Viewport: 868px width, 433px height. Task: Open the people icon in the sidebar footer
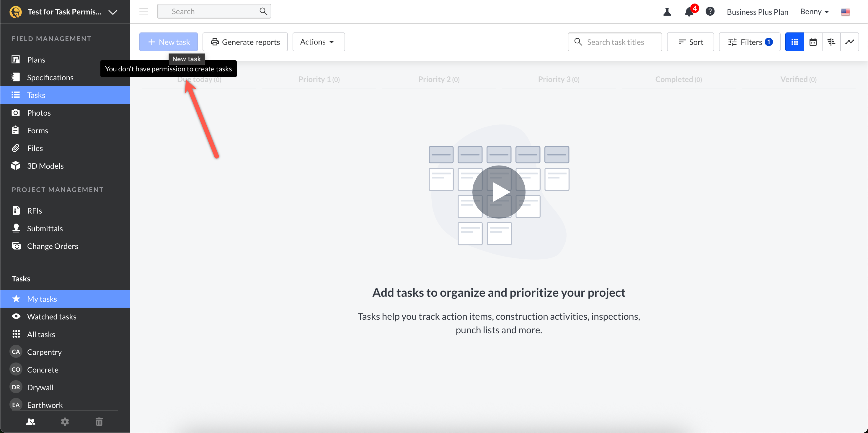(31, 421)
